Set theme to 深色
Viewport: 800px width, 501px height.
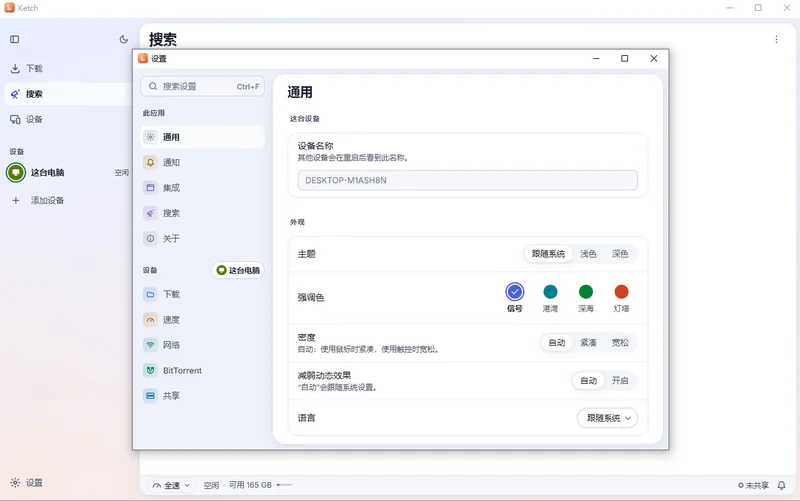(620, 254)
